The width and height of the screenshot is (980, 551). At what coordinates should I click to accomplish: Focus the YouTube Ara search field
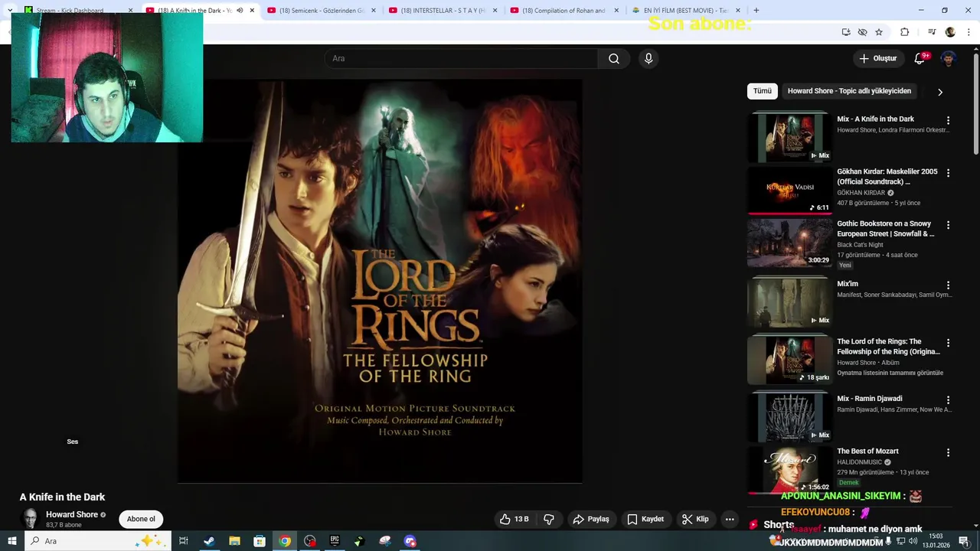click(461, 59)
